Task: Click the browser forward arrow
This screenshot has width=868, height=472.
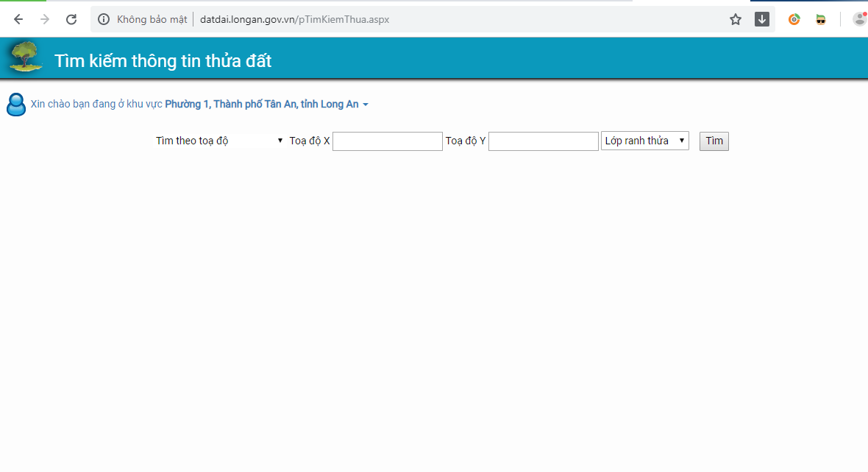Action: pos(45,20)
